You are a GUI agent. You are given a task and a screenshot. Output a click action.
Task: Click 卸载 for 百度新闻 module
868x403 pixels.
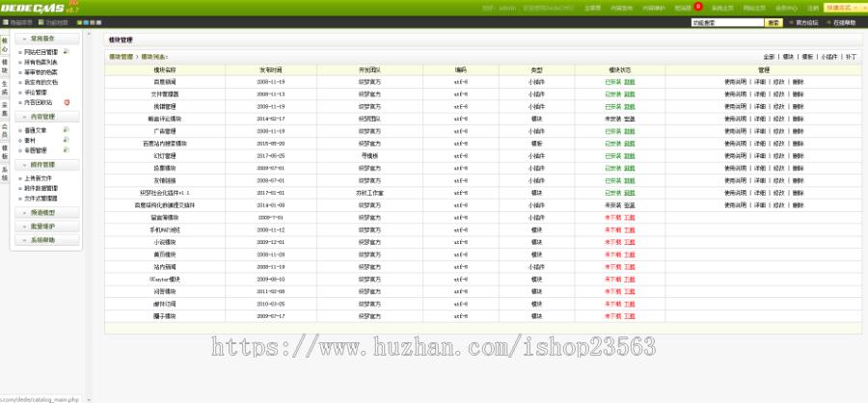point(630,82)
